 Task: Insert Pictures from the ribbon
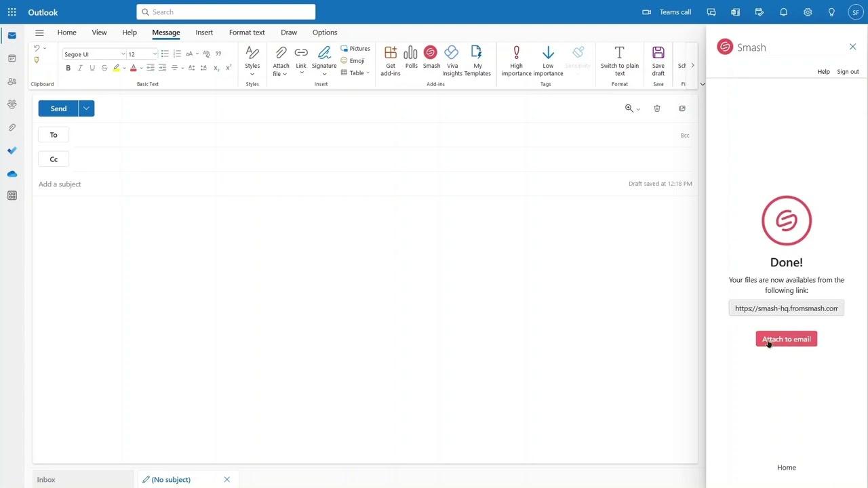(355, 48)
